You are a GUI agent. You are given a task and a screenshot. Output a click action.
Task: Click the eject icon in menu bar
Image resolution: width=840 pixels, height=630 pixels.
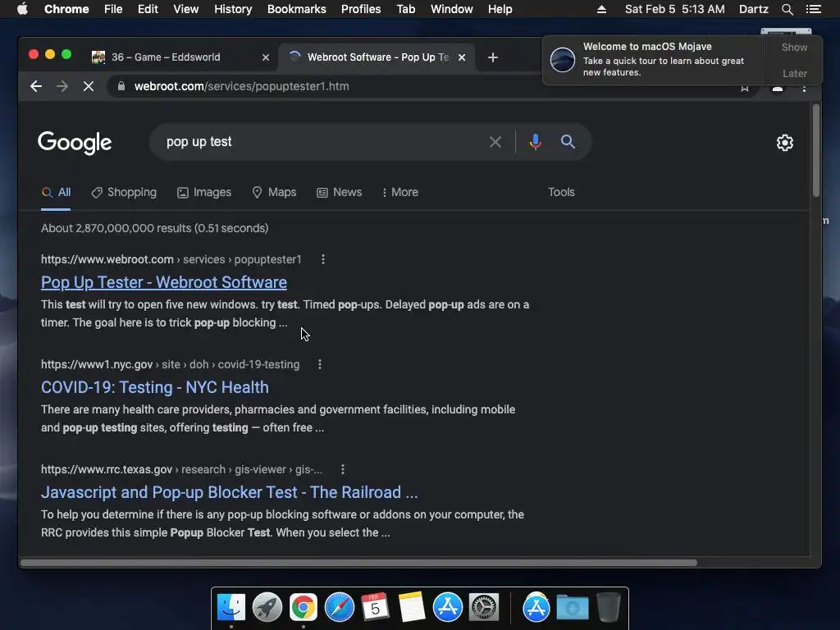(x=601, y=9)
